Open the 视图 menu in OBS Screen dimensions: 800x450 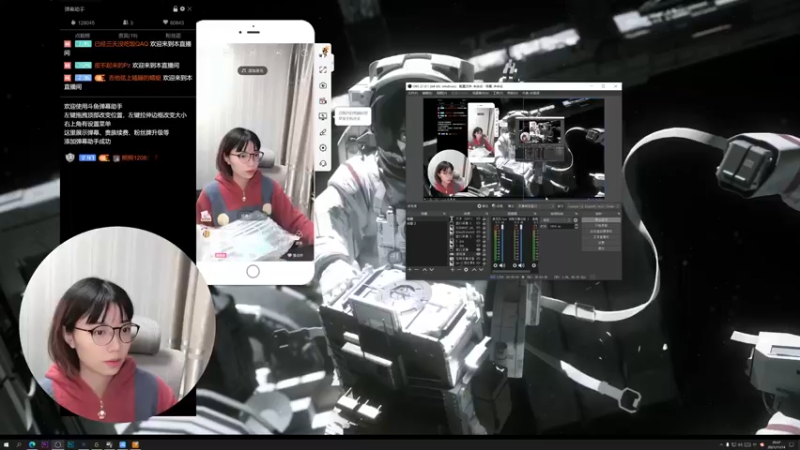[442, 93]
